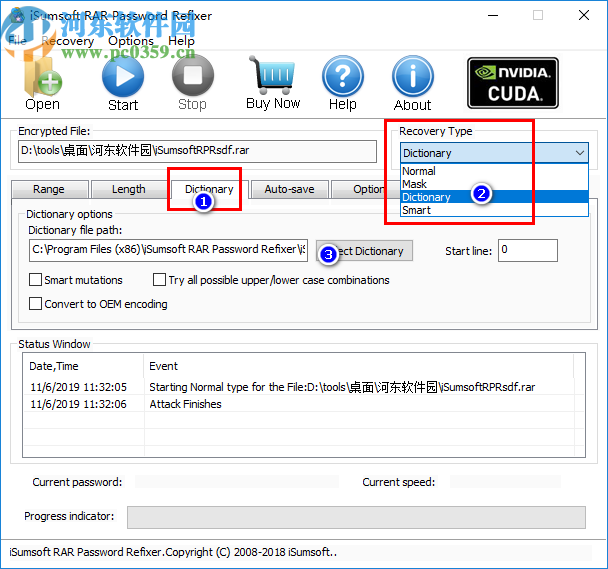Open the Help menu
The width and height of the screenshot is (608, 569).
(181, 41)
